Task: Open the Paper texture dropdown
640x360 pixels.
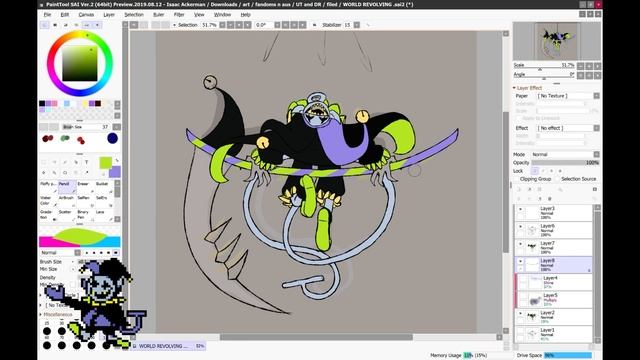Action: [x=597, y=96]
